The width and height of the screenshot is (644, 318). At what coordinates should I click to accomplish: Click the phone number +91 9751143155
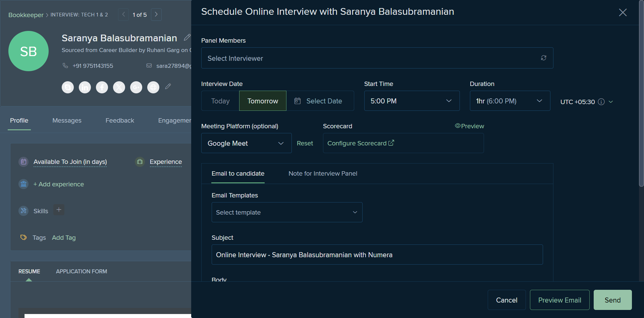click(93, 66)
